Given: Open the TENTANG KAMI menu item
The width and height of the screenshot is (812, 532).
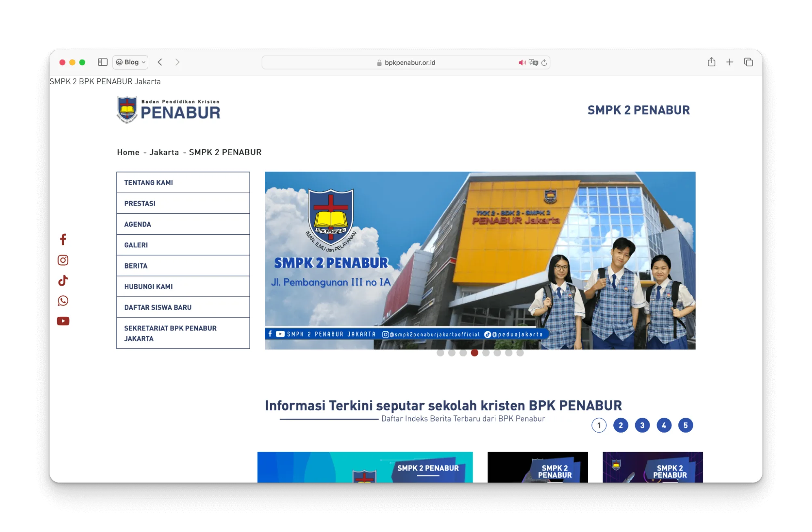Looking at the screenshot, I should pyautogui.click(x=183, y=183).
